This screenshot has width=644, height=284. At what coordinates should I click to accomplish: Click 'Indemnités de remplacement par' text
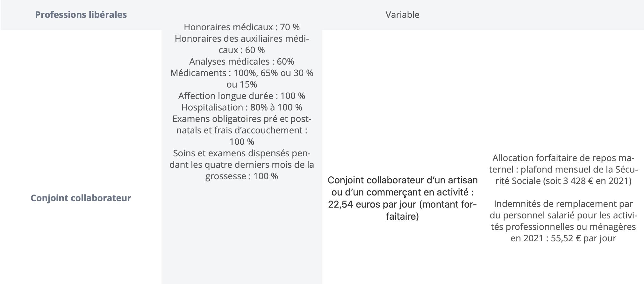tap(563, 204)
